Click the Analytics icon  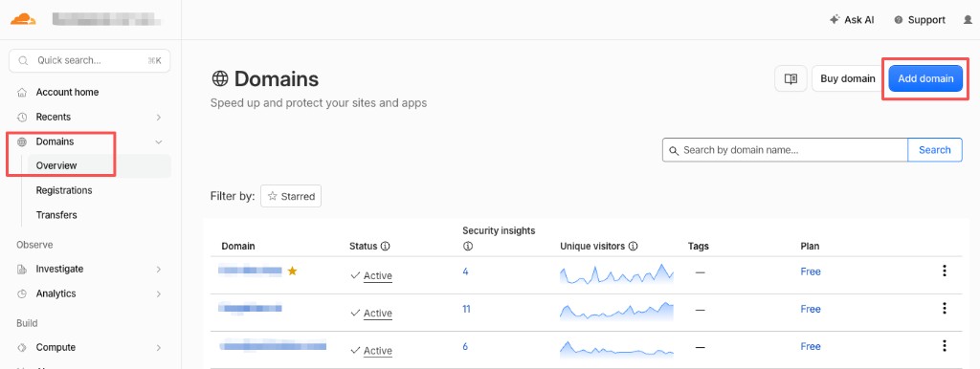tap(22, 293)
